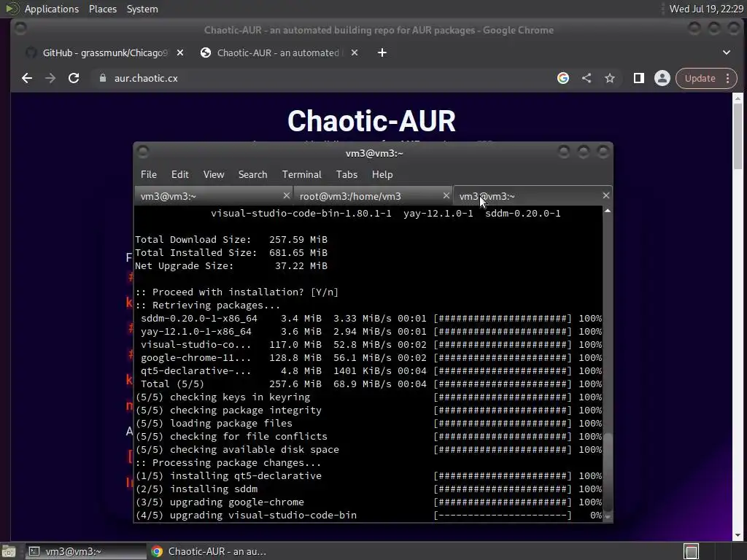Open the Applications menu in the panel
The image size is (747, 560).
pyautogui.click(x=52, y=9)
